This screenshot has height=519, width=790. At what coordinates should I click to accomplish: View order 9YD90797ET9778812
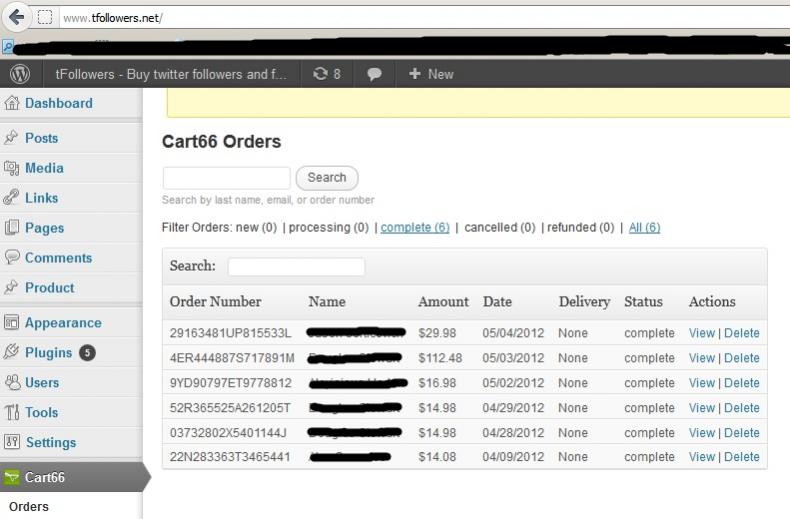(x=702, y=383)
